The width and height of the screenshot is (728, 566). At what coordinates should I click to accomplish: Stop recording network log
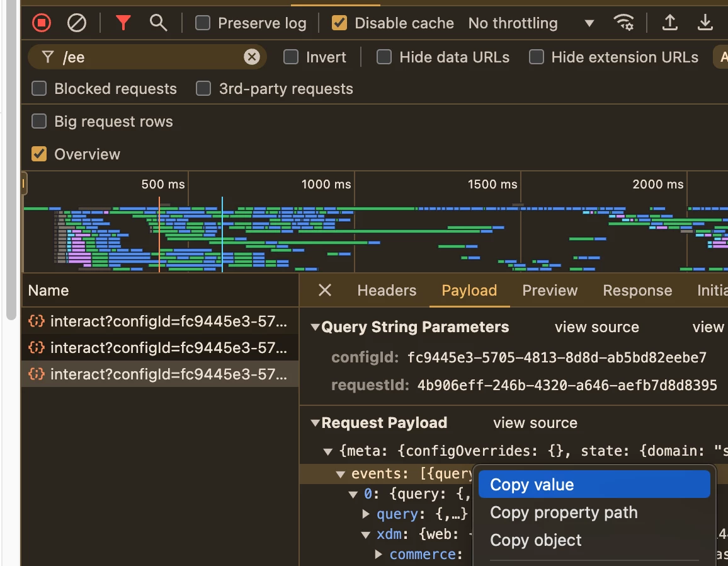(x=42, y=23)
